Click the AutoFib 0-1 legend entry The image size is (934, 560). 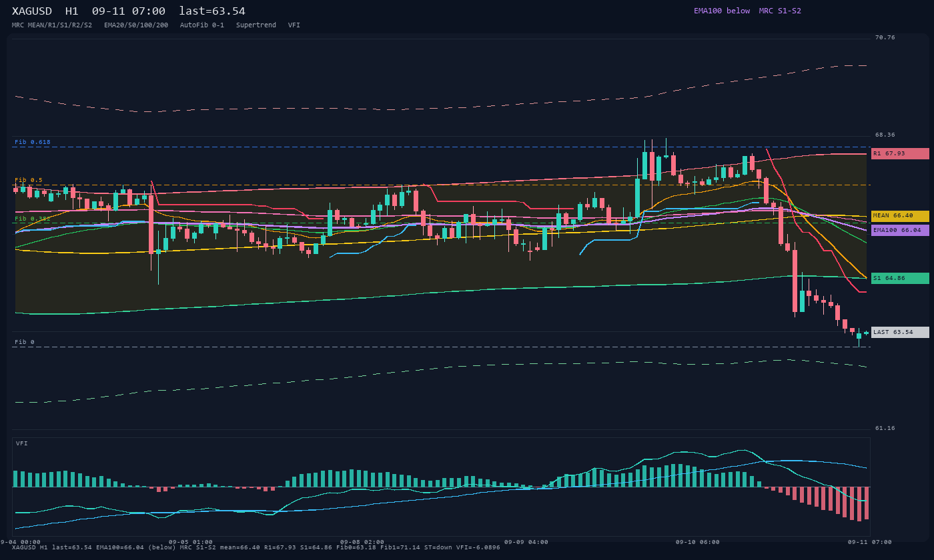click(x=202, y=25)
